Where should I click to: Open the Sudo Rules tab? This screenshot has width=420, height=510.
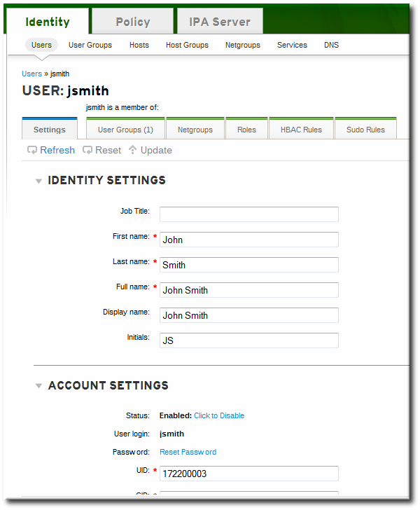[365, 130]
